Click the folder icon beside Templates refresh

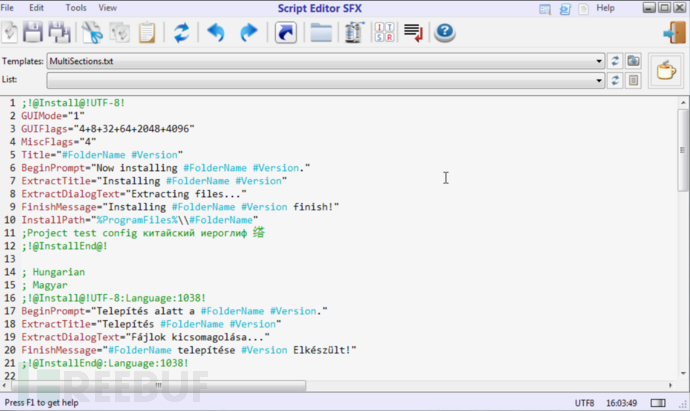[633, 61]
